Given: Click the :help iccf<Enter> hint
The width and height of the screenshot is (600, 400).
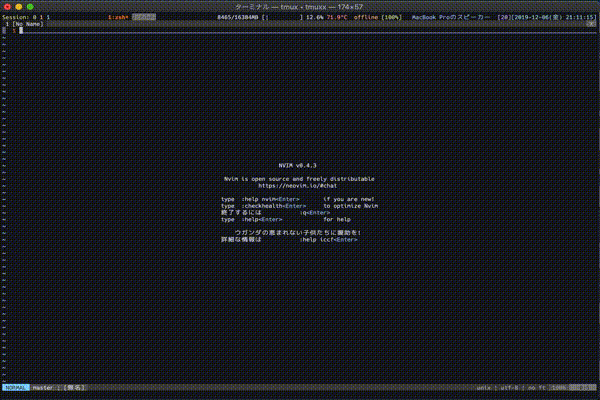Looking at the screenshot, I should point(328,240).
